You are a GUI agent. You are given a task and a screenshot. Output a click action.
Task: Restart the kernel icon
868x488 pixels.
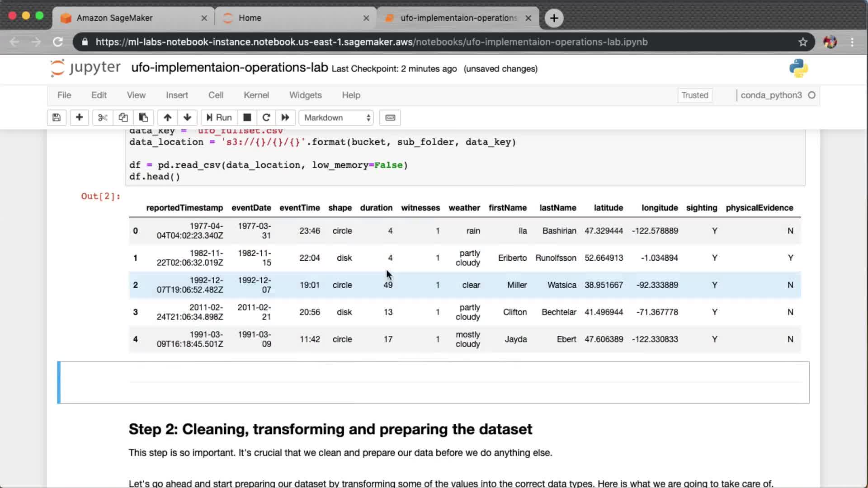pyautogui.click(x=266, y=117)
